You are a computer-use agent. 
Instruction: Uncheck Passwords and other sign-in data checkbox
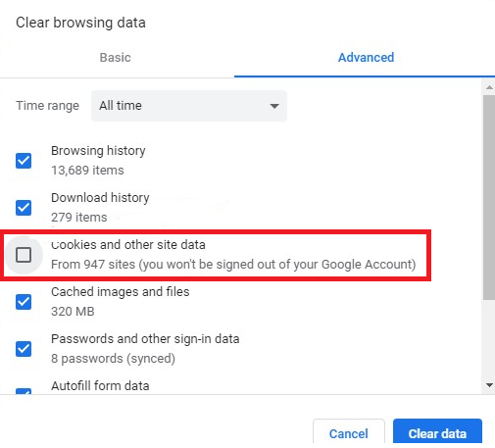[x=24, y=349]
